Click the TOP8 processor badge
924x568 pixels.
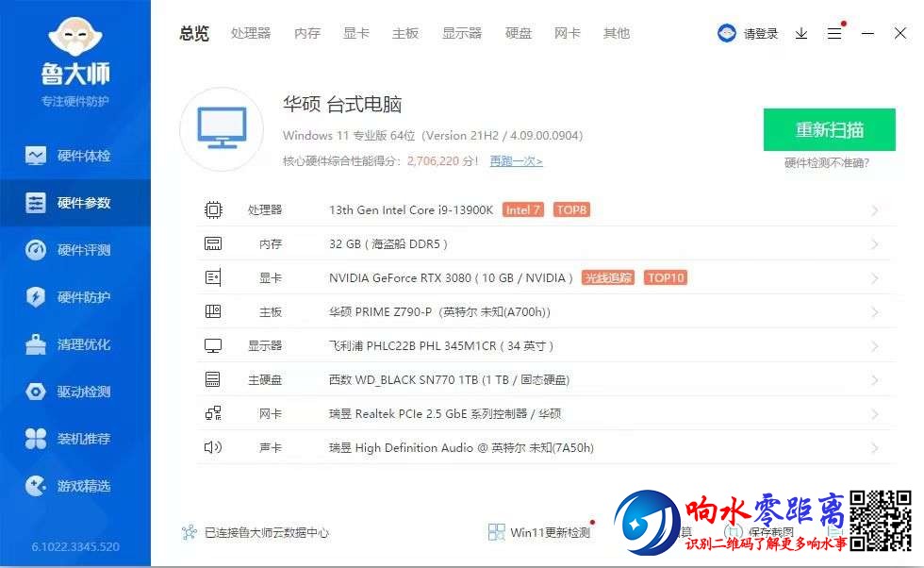coord(571,210)
